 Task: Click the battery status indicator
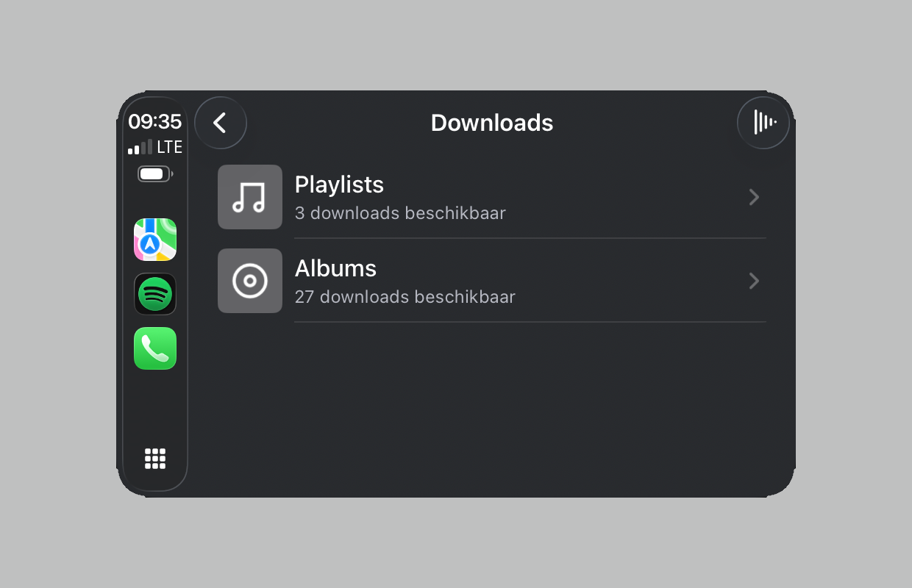(x=155, y=174)
